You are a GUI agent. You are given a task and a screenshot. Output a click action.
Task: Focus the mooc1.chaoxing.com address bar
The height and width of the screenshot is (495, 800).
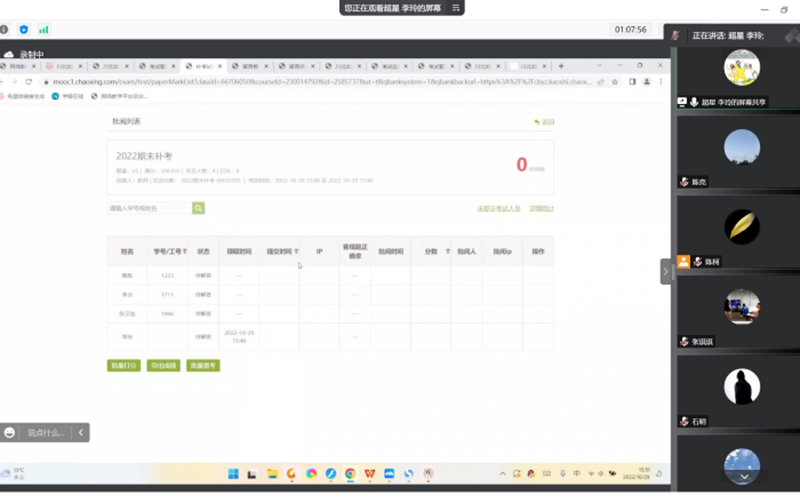click(321, 82)
